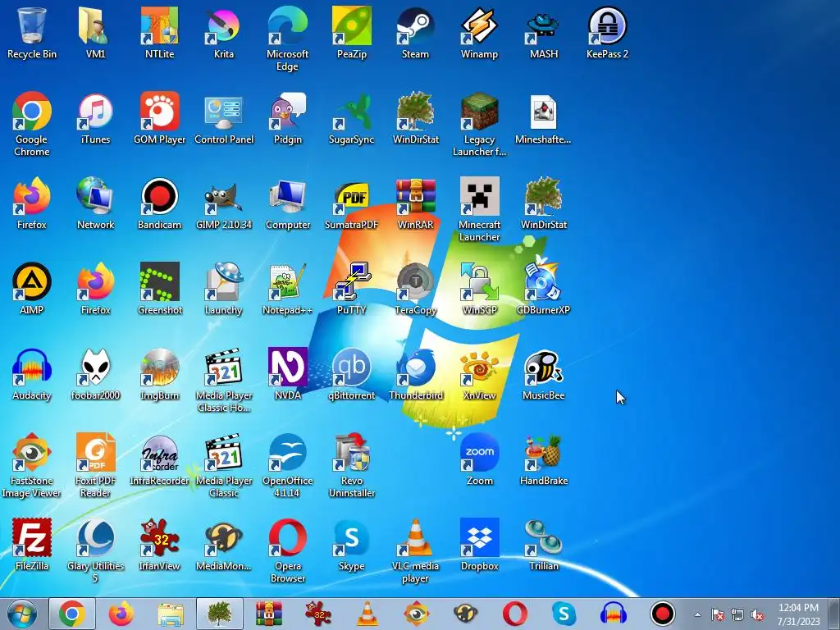Screen dimensions: 840x630
Task: Click the Media Player Classic Home Cinema shortcut
Action: (x=223, y=380)
